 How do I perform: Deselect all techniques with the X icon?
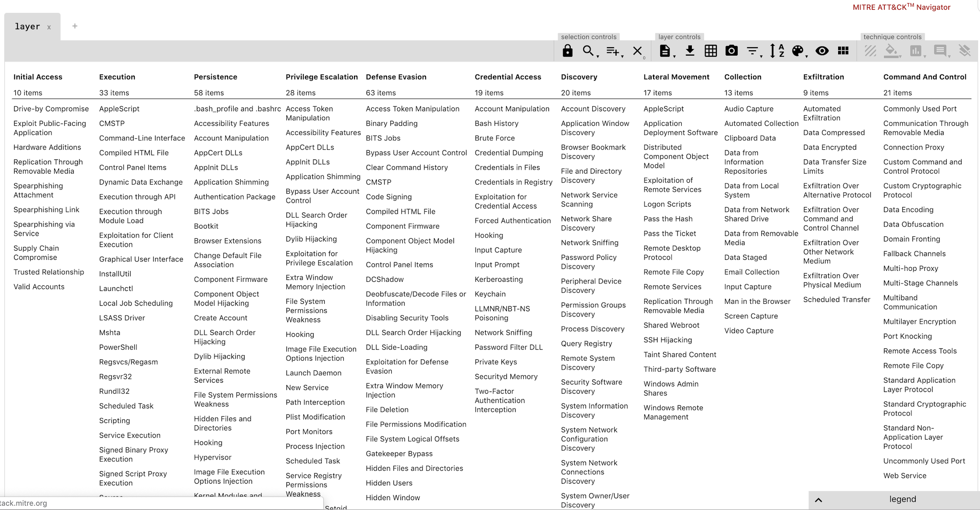[637, 51]
